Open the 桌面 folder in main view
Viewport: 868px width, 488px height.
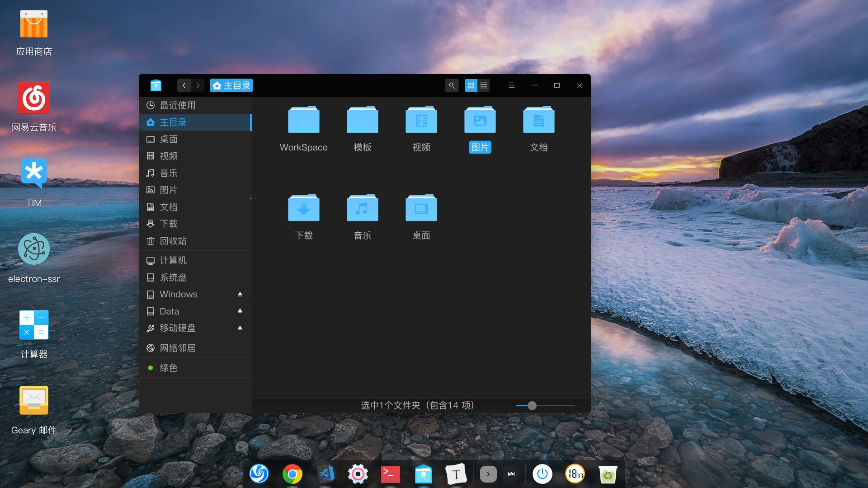pyautogui.click(x=421, y=208)
